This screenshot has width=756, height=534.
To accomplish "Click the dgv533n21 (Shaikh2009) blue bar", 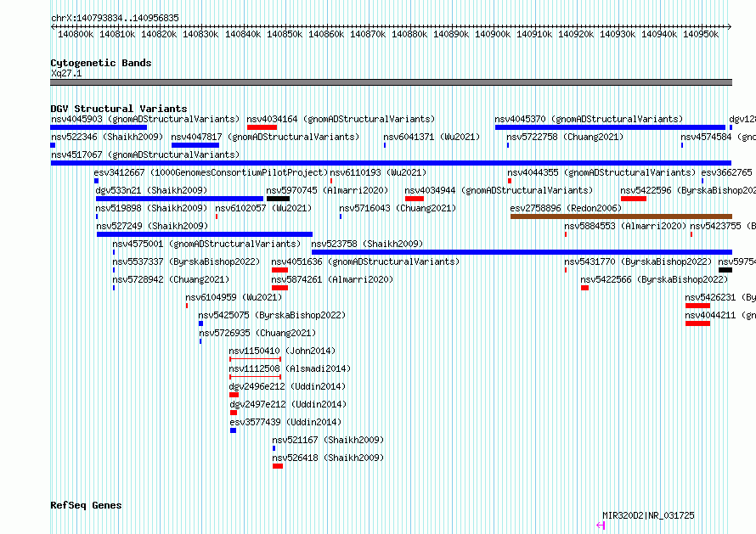I will click(179, 199).
